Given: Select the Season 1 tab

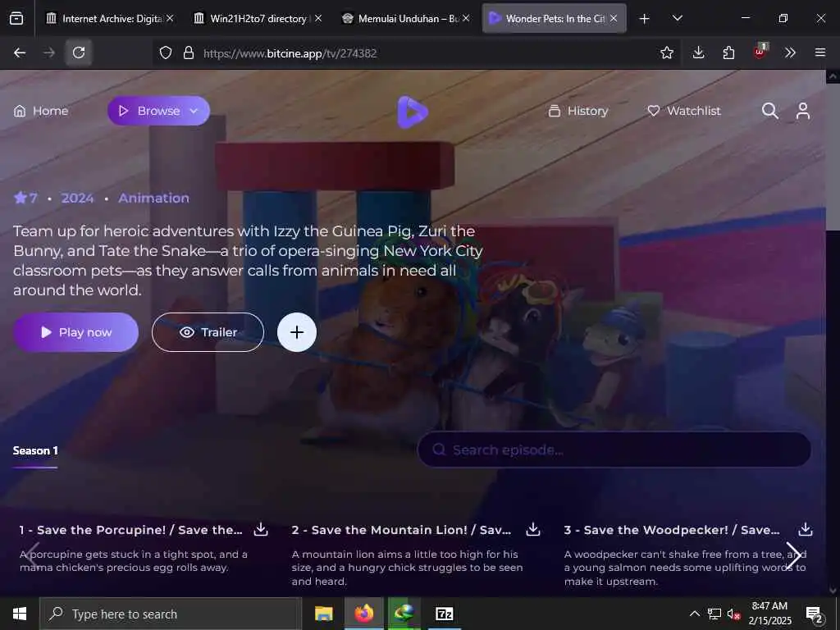Looking at the screenshot, I should click(35, 451).
